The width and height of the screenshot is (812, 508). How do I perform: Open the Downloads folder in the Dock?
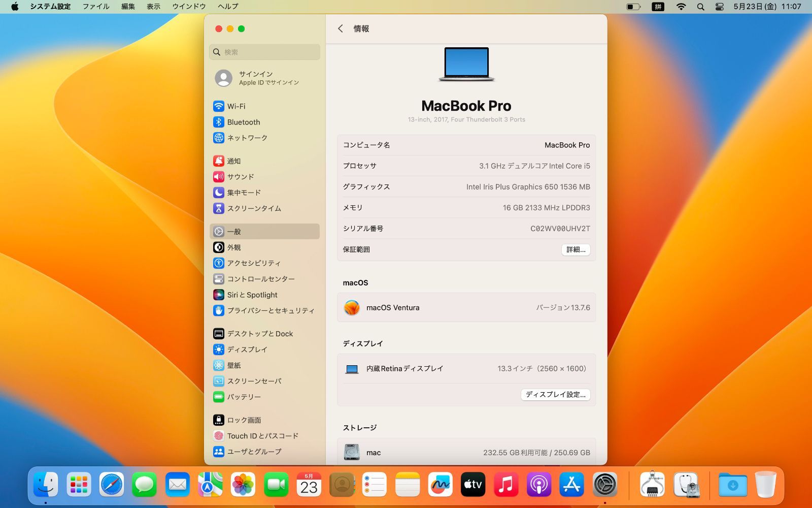(733, 485)
